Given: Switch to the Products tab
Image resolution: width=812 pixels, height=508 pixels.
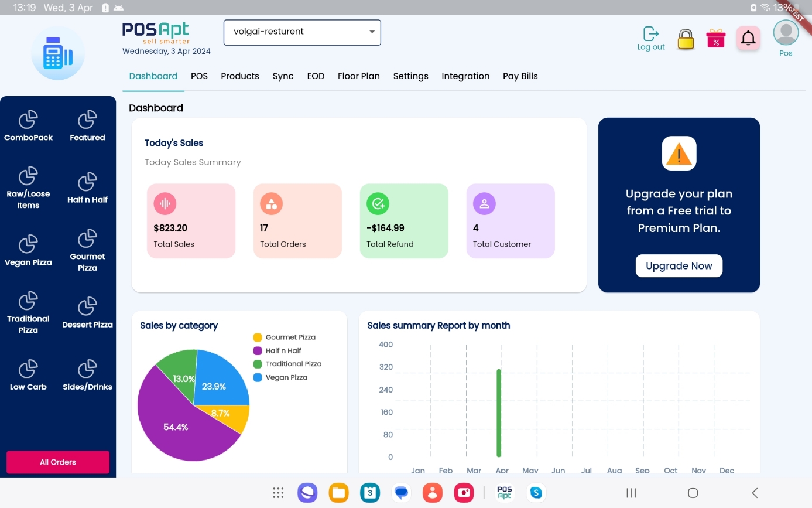Looking at the screenshot, I should click(239, 76).
